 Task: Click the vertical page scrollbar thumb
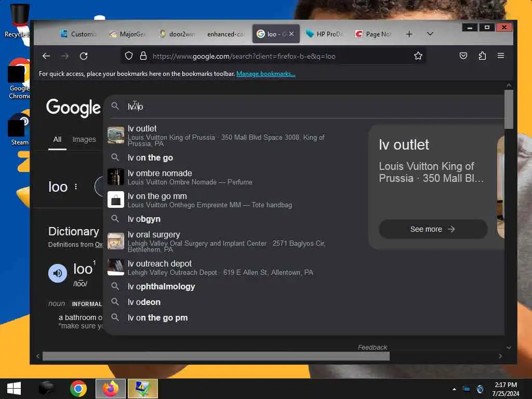click(x=509, y=109)
